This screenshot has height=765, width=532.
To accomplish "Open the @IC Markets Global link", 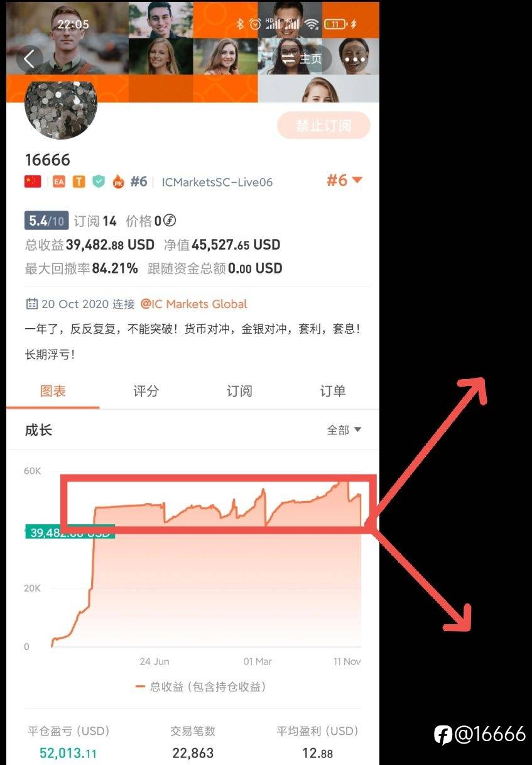I will coord(193,304).
